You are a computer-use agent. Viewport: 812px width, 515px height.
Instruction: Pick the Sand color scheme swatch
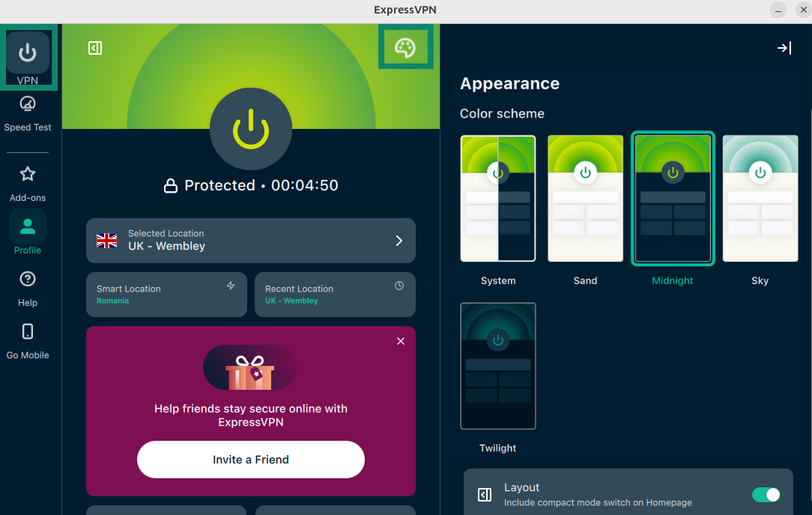click(x=585, y=199)
